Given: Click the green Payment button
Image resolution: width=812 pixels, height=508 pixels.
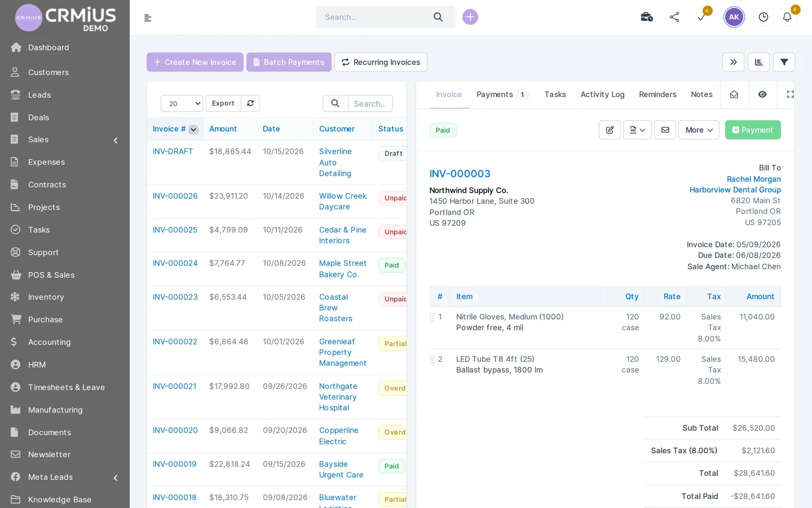Looking at the screenshot, I should click(x=753, y=130).
